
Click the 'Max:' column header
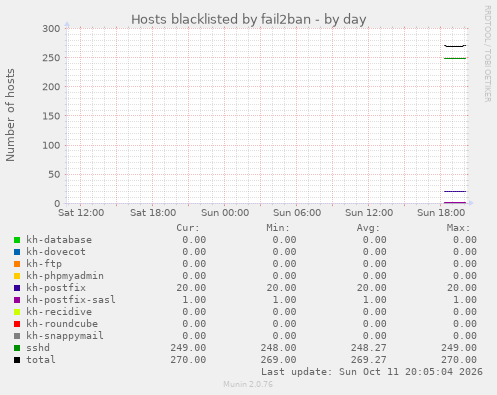tap(458, 228)
